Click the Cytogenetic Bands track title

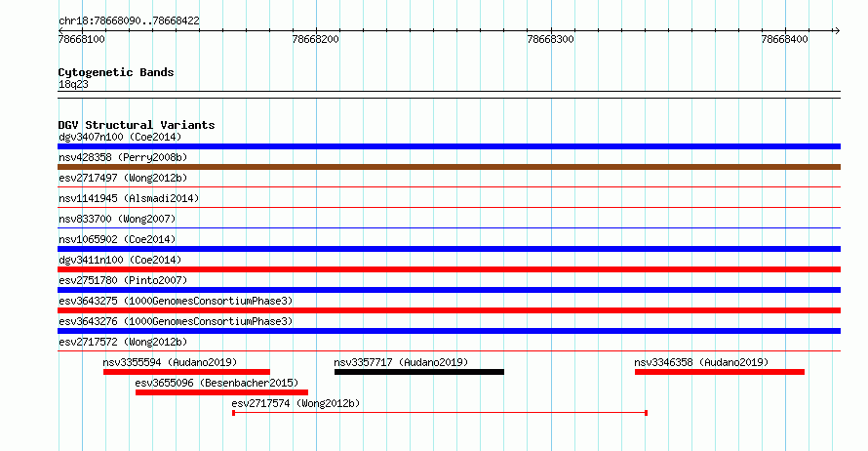[x=116, y=72]
